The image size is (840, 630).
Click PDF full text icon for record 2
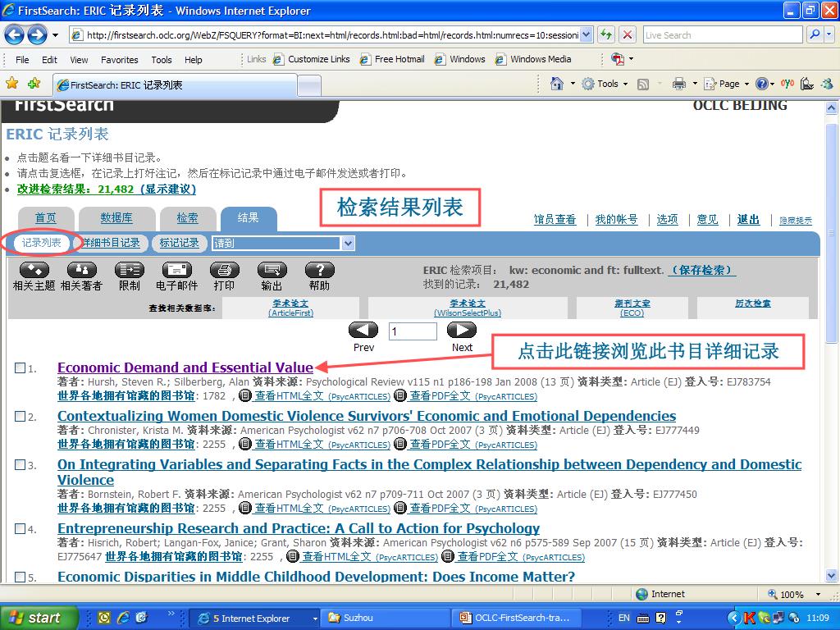tap(399, 444)
